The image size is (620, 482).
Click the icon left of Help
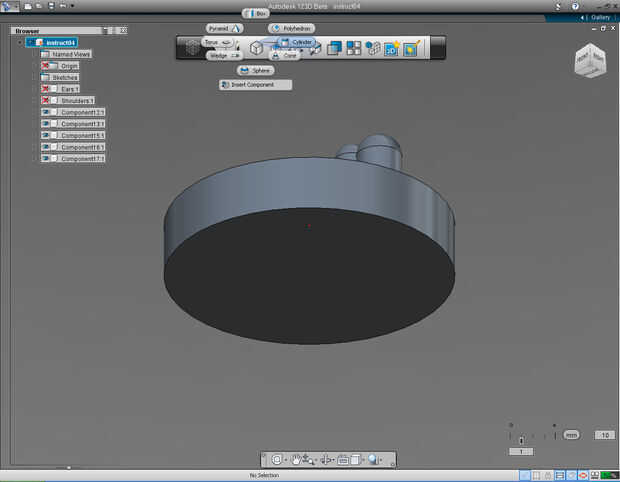(558, 6)
